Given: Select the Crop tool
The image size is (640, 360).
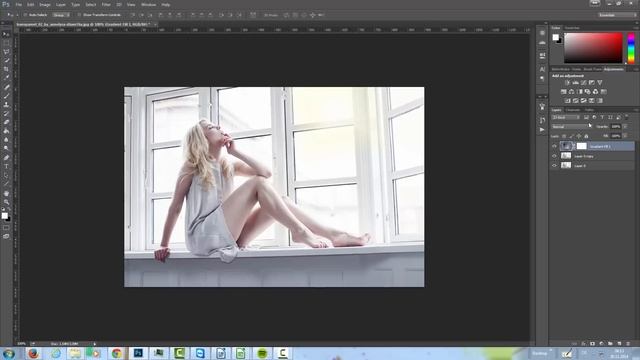Looking at the screenshot, I should point(6,69).
